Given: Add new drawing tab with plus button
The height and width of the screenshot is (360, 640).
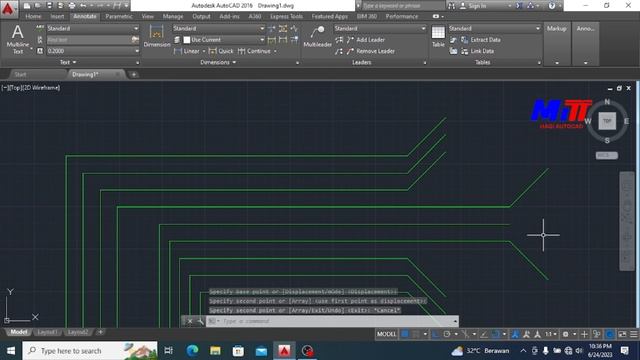Looking at the screenshot, I should [x=133, y=74].
